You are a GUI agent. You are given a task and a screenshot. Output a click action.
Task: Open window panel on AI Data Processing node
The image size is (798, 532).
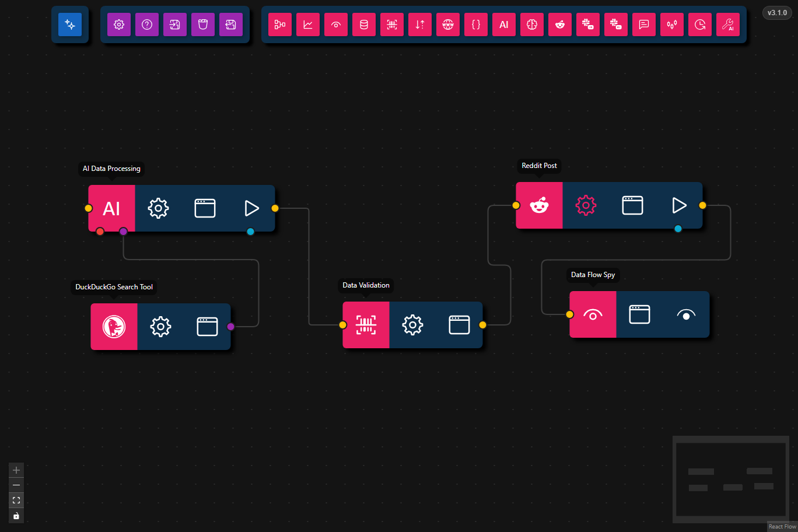[x=205, y=208]
